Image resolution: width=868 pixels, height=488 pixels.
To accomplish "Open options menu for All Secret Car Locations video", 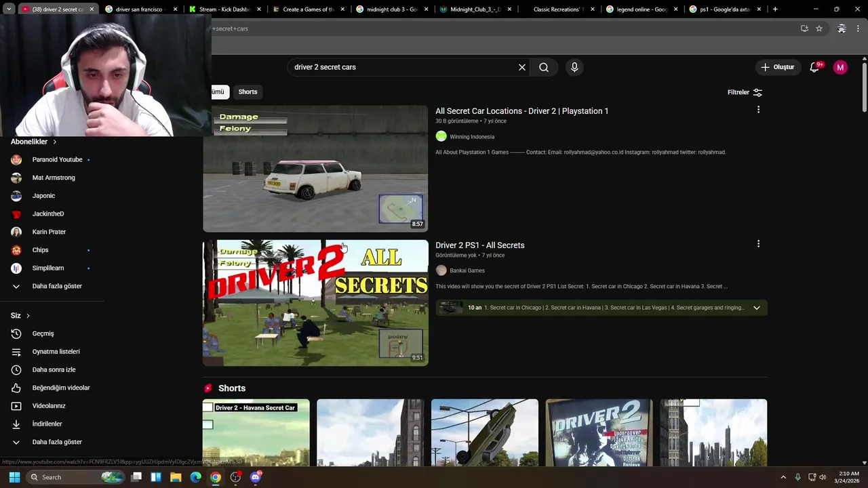I will tap(758, 109).
